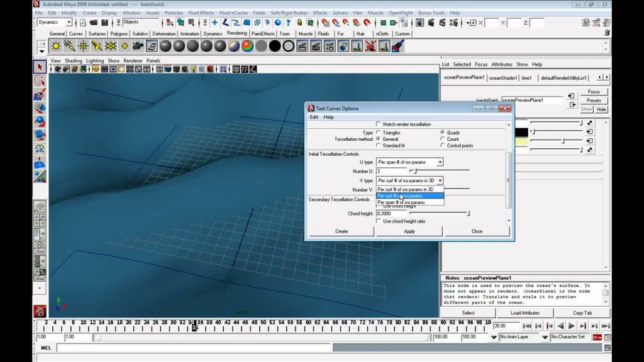Open the Fluid Effects menu

tap(201, 13)
